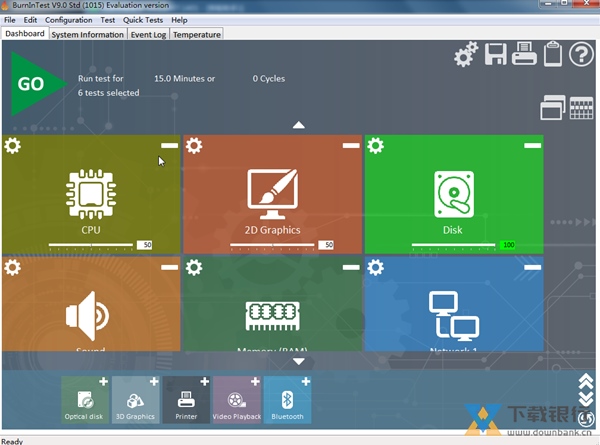Click the clipboard icon in top toolbar
Screen dimensions: 600x445
[553, 55]
